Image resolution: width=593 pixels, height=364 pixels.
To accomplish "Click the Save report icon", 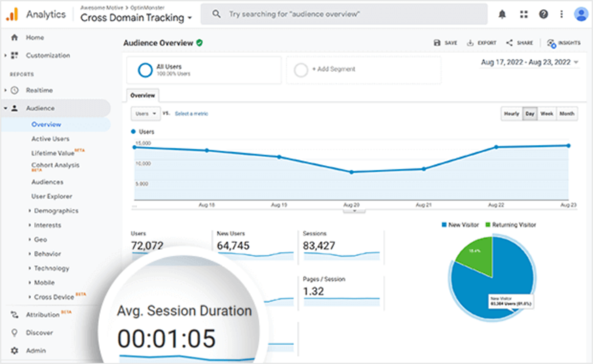I will coord(444,42).
